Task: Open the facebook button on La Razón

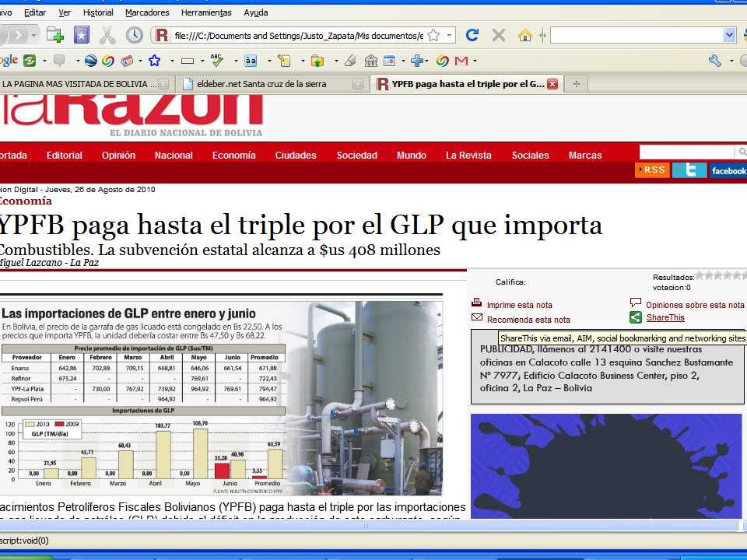Action: [x=728, y=170]
